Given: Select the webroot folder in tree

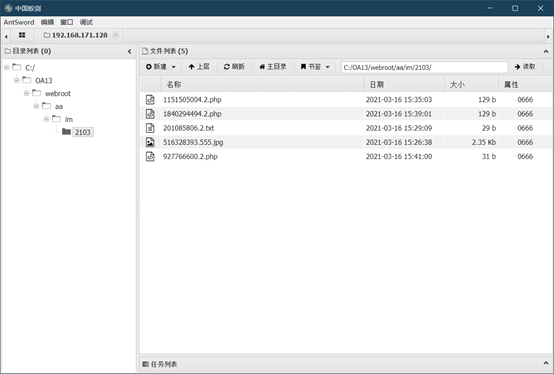Looking at the screenshot, I should [x=58, y=94].
